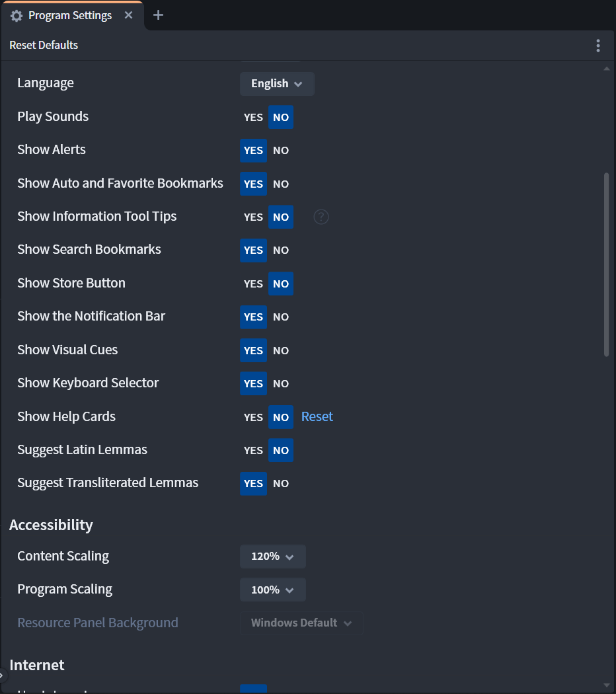Close the Program Settings tab

click(x=129, y=15)
